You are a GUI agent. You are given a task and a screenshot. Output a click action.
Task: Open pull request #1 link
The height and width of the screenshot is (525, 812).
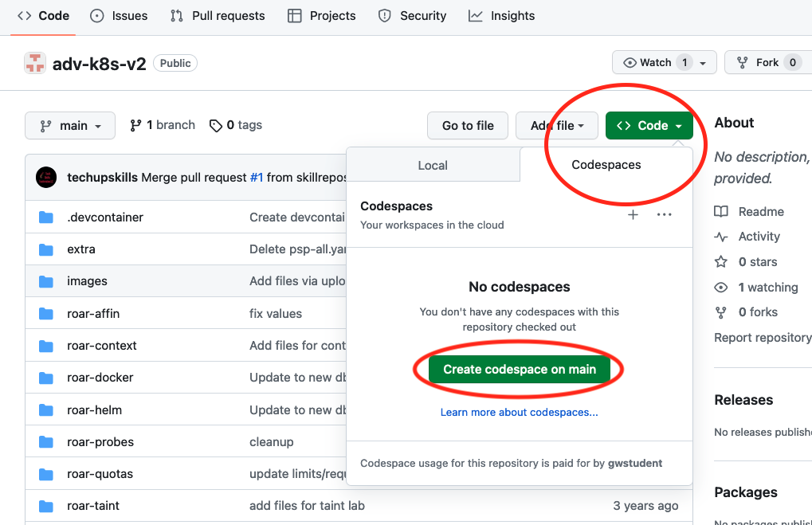click(257, 177)
